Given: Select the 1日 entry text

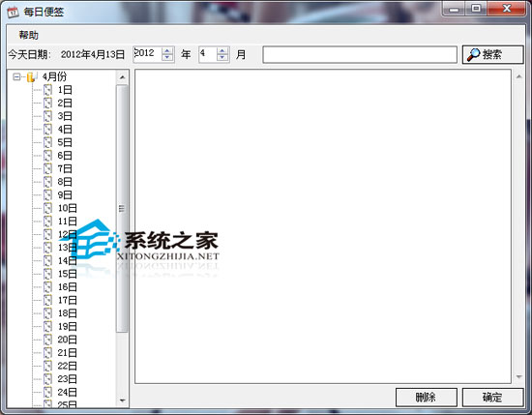Looking at the screenshot, I should [65, 90].
